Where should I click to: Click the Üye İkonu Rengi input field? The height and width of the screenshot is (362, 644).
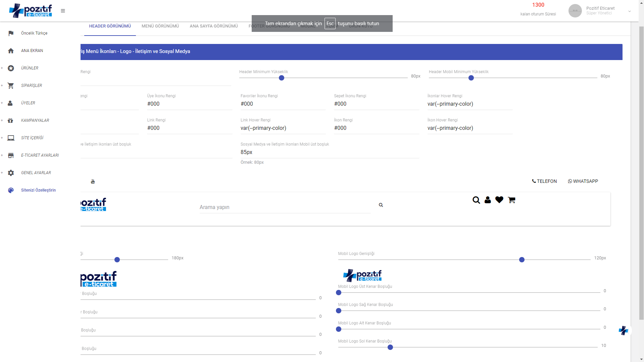click(189, 104)
